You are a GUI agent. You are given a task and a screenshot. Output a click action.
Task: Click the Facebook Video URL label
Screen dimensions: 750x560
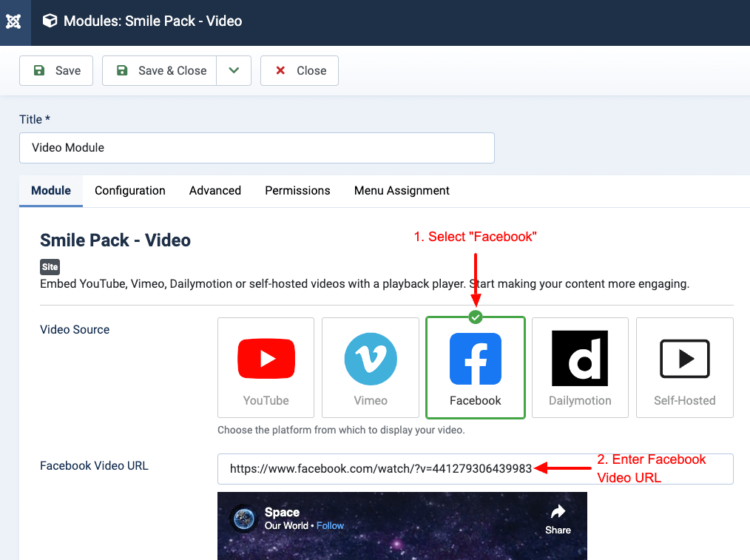point(94,466)
